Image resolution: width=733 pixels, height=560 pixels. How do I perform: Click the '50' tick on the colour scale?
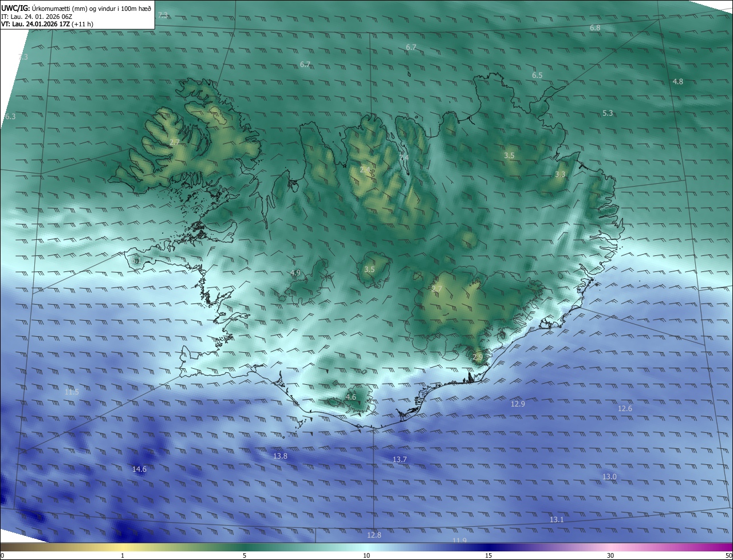coord(728,555)
